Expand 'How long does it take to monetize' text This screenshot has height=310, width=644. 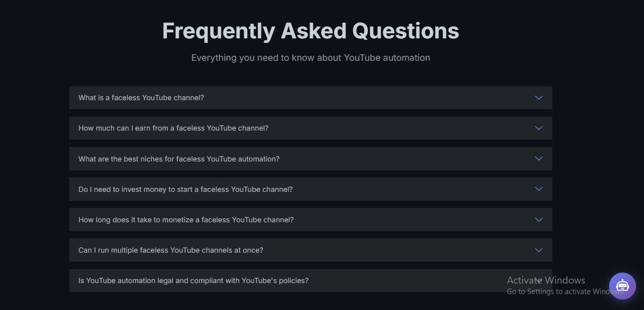[x=186, y=220]
